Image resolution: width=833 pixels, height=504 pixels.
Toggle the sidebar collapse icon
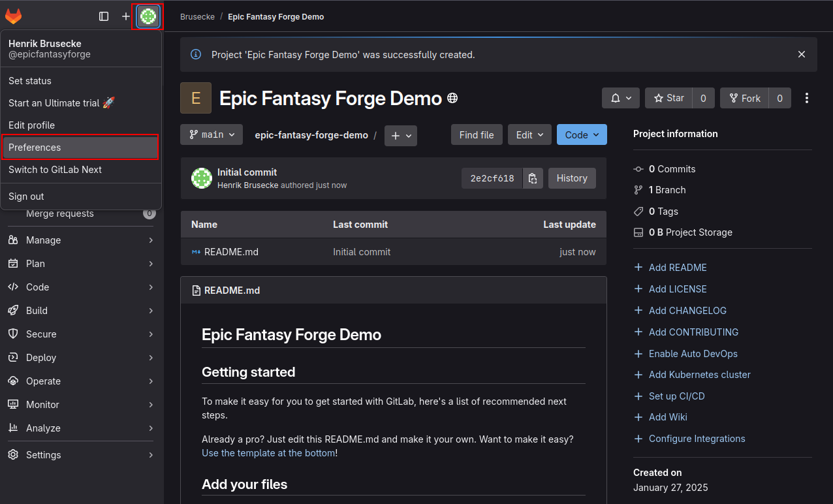pos(104,16)
